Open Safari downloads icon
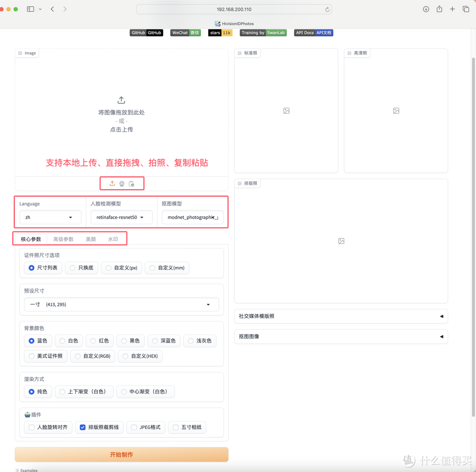Viewport: 476px width, 472px height. point(426,9)
